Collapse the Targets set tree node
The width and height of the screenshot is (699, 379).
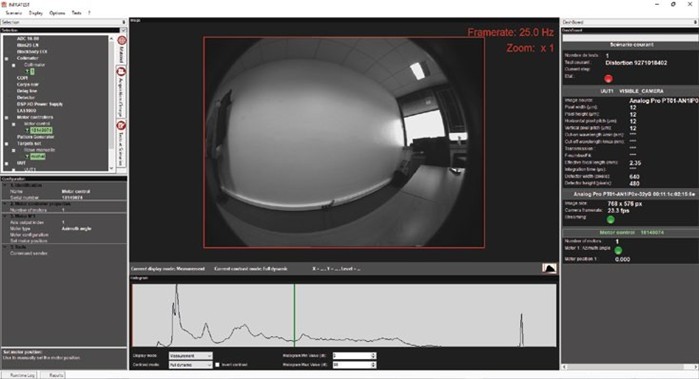pos(7,144)
